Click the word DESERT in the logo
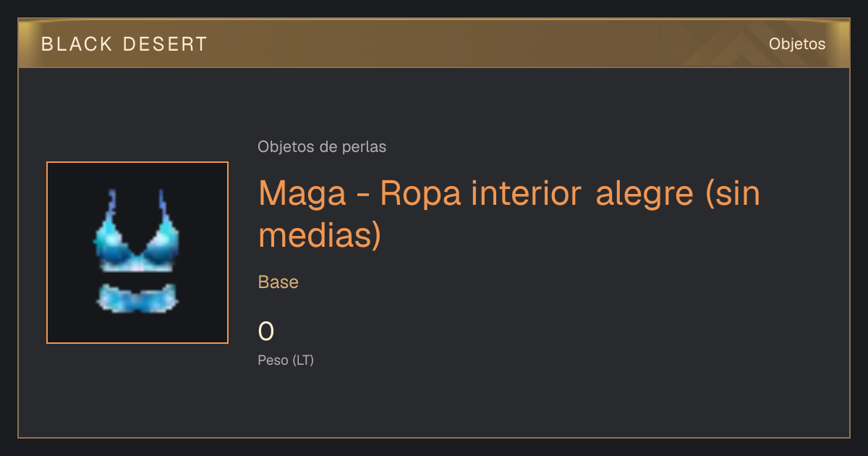The image size is (868, 456). 163,44
